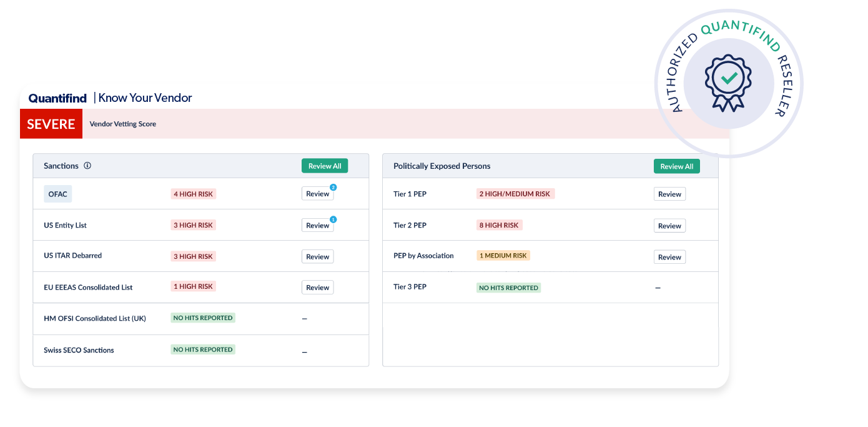Viewport: 868px width, 427px height.
Task: Review the Tier 2 PEP hits
Action: (669, 226)
